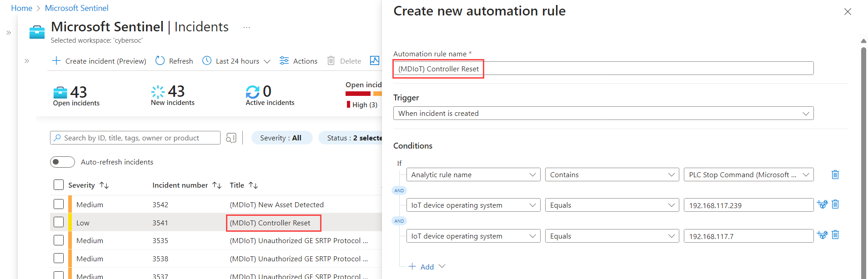Open property dropdown for 192.168.117.7 row
Image resolution: width=868 pixels, height=279 pixels.
[473, 236]
